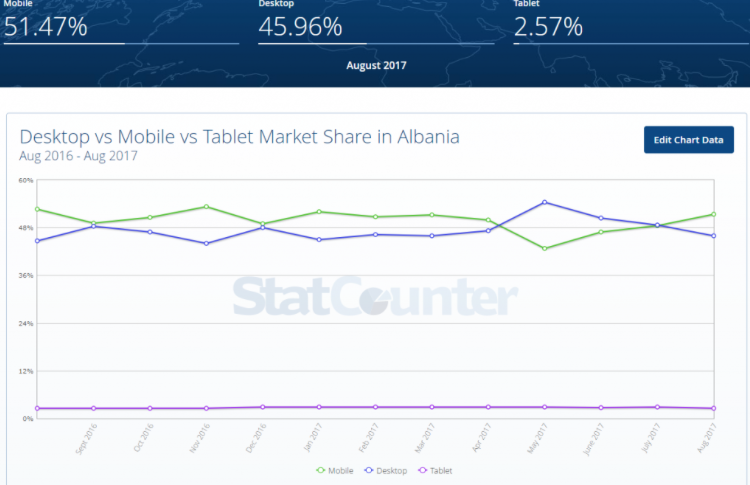Image resolution: width=750 pixels, height=485 pixels.
Task: Click the chart title about Albania market share
Action: [240, 137]
